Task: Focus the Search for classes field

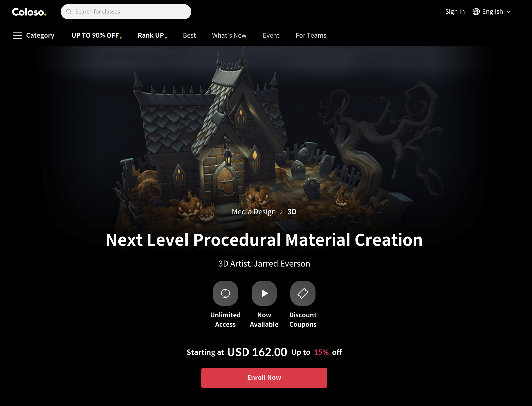Action: coord(126,11)
